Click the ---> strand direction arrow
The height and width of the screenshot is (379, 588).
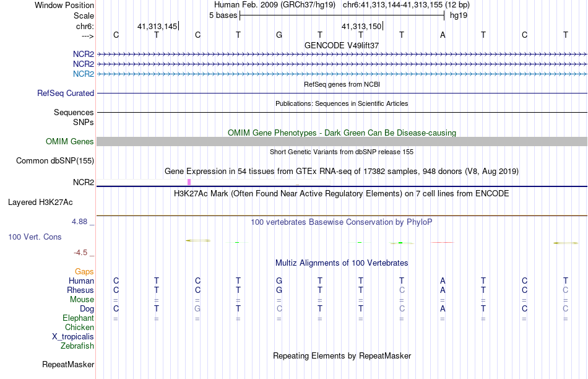point(87,36)
